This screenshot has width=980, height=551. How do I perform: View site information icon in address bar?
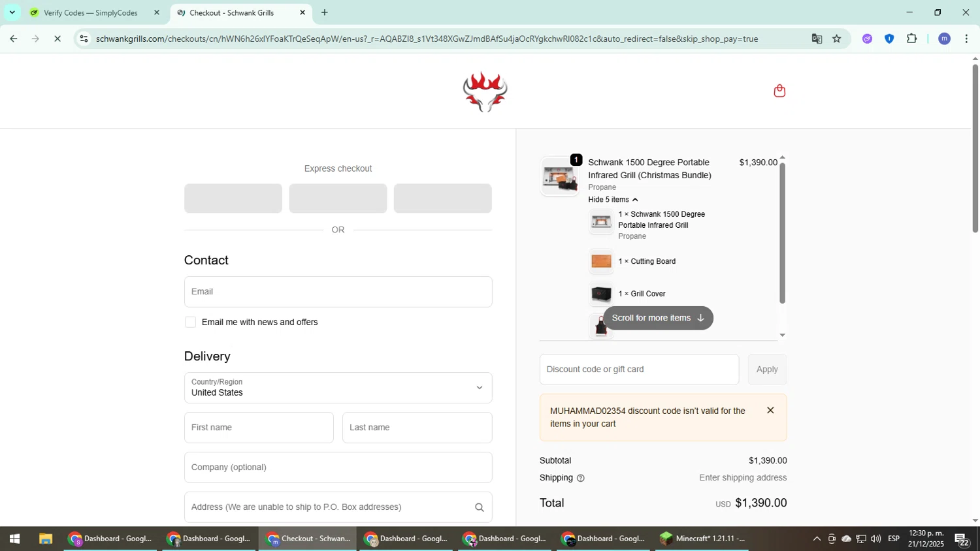tap(84, 39)
